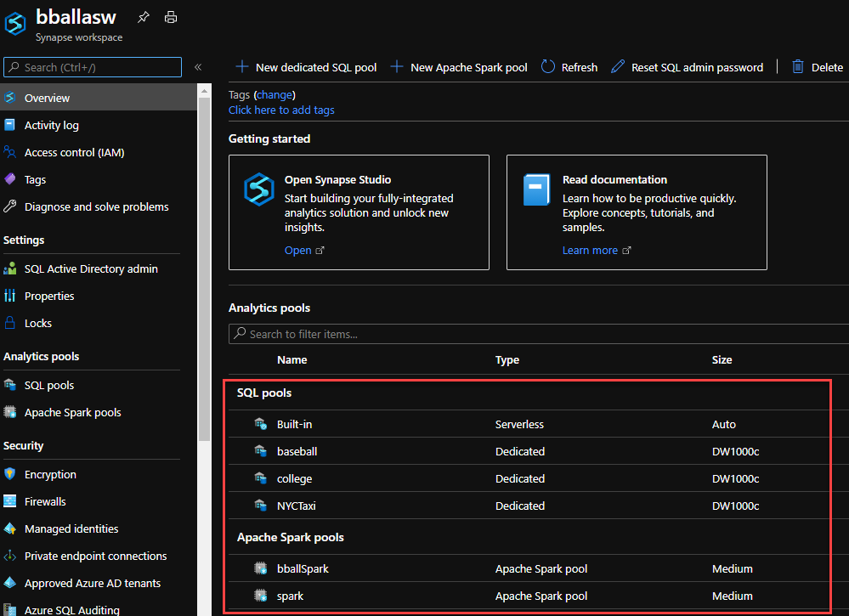Click the Learn more documentation link
The image size is (849, 616).
[590, 251]
